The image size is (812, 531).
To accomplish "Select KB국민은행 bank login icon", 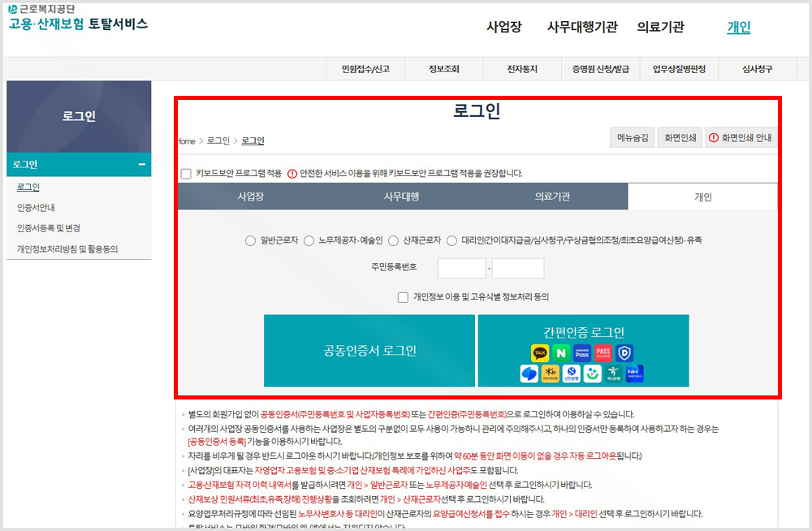I will click(550, 373).
